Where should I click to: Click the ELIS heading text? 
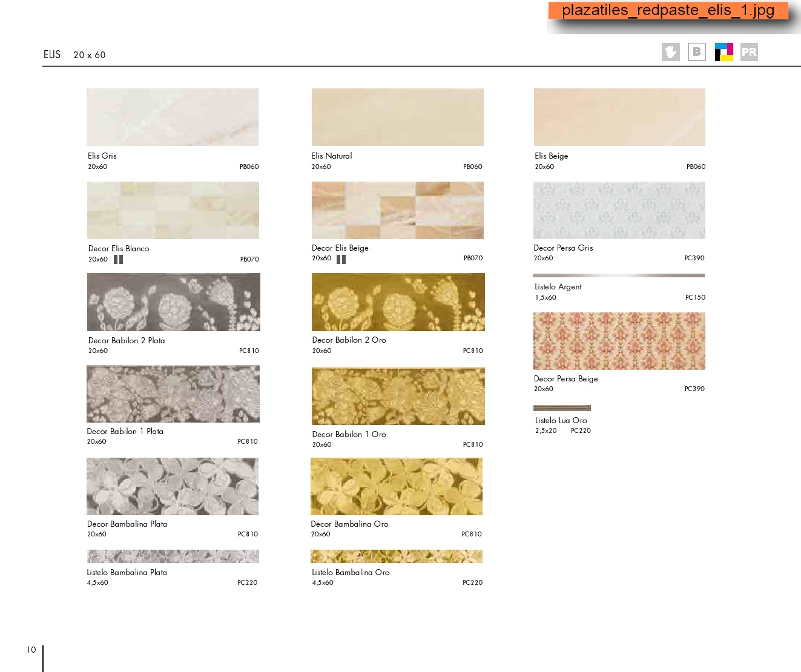[x=52, y=54]
